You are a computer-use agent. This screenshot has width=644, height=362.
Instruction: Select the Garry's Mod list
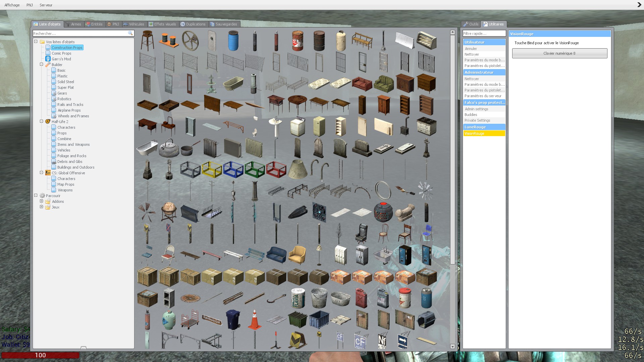pyautogui.click(x=61, y=59)
